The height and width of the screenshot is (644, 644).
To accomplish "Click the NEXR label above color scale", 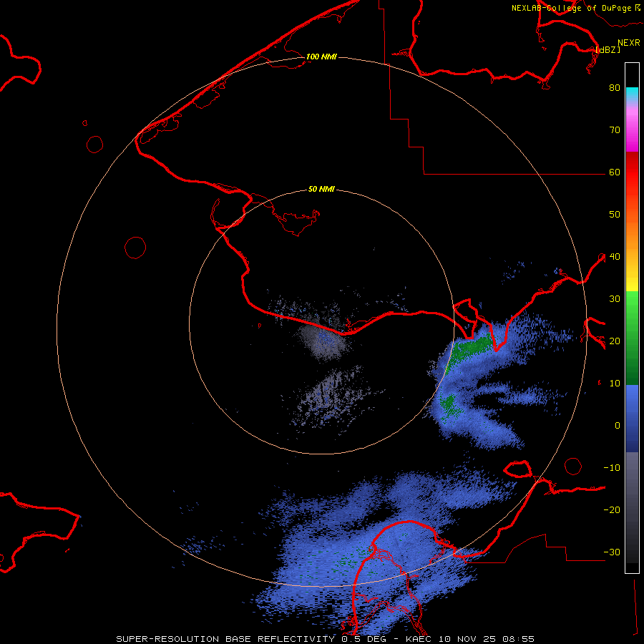I will click(x=628, y=43).
